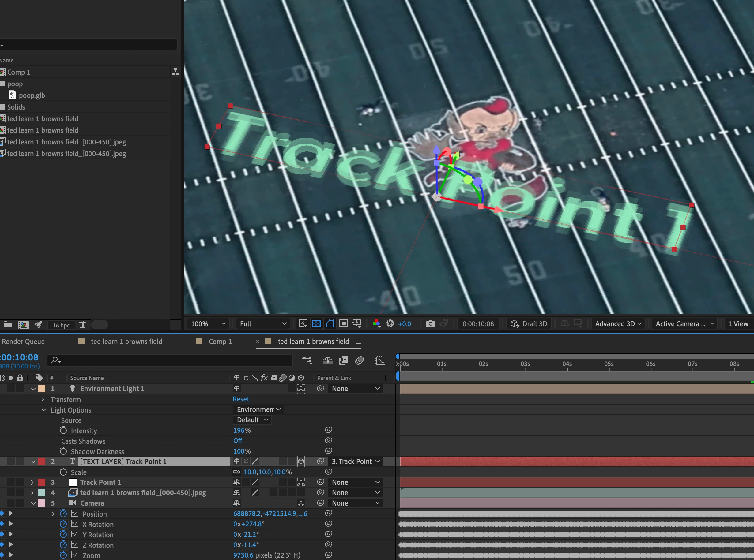This screenshot has width=754, height=560.
Task: Click the delete trash icon in the Project panel
Action: 82,325
